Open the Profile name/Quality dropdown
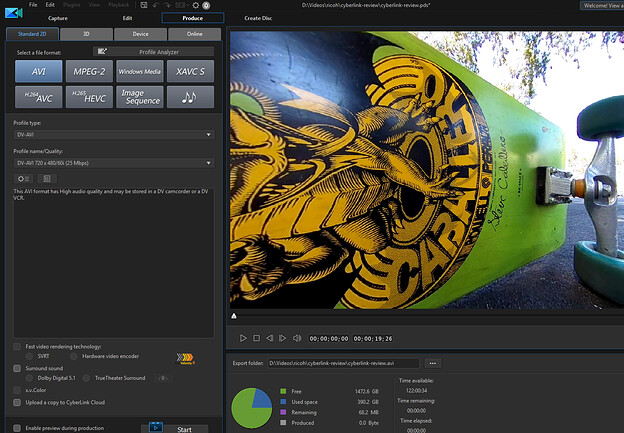 pos(114,163)
